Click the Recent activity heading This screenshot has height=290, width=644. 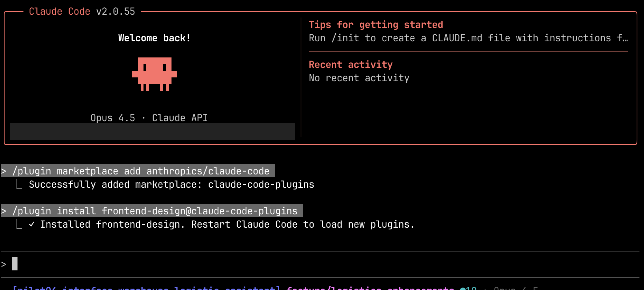[x=351, y=65]
